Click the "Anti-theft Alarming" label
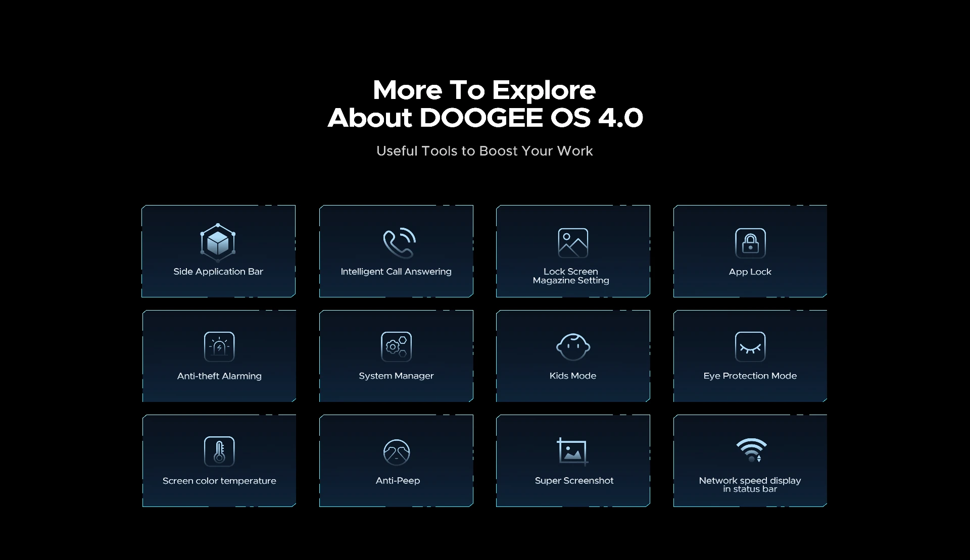 [219, 376]
